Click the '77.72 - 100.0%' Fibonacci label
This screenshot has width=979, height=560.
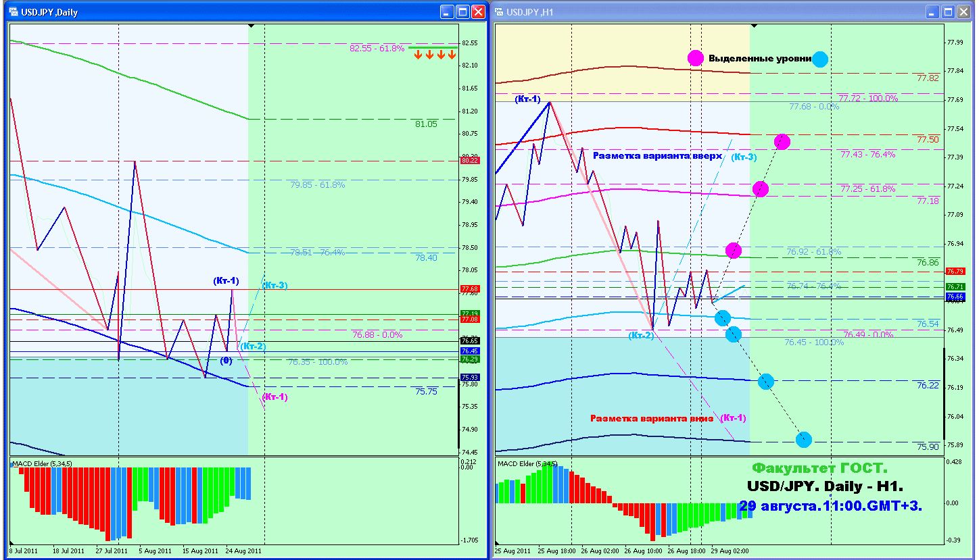click(x=868, y=98)
